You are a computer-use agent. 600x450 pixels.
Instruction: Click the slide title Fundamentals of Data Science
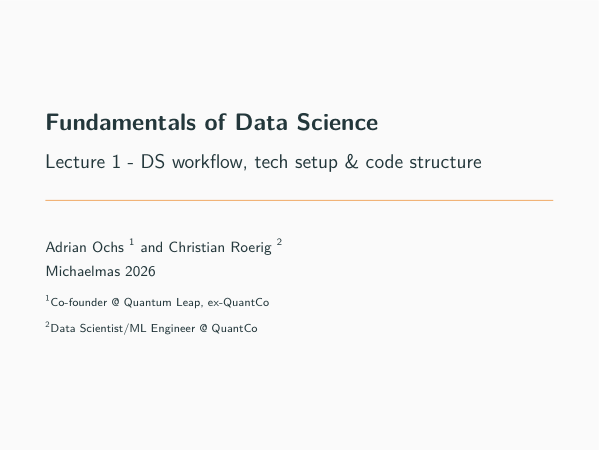click(x=212, y=122)
